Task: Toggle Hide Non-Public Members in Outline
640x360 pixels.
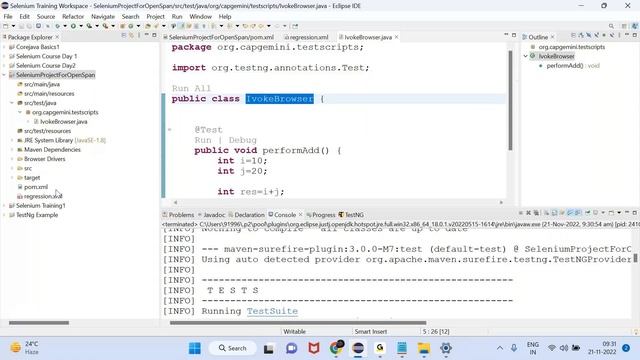Action: coord(604,36)
